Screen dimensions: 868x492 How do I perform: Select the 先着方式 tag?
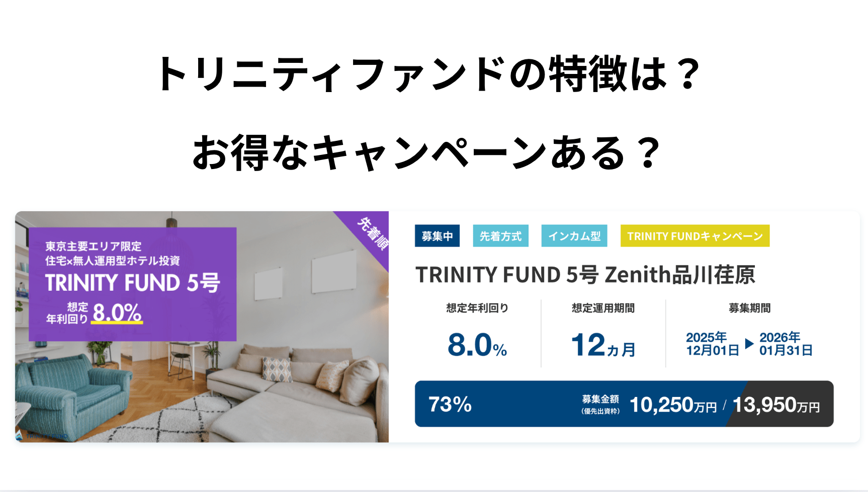[500, 236]
